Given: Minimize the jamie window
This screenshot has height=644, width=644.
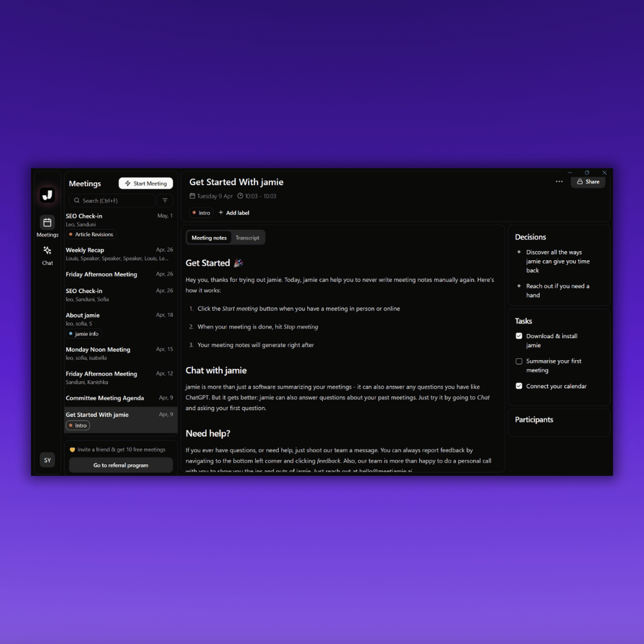Looking at the screenshot, I should click(x=570, y=173).
